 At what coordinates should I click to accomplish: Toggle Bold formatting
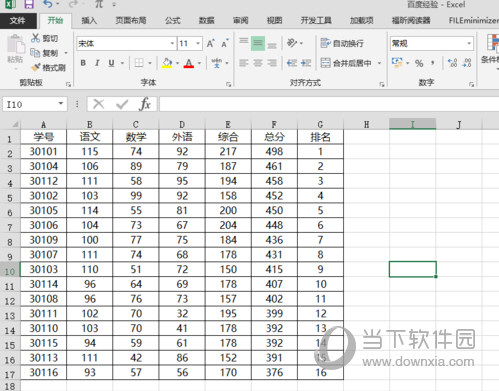point(83,63)
